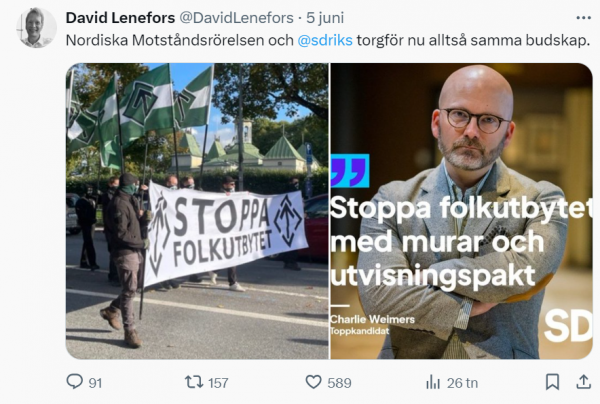Like the tweet with the heart icon
The height and width of the screenshot is (404, 600).
(x=313, y=382)
